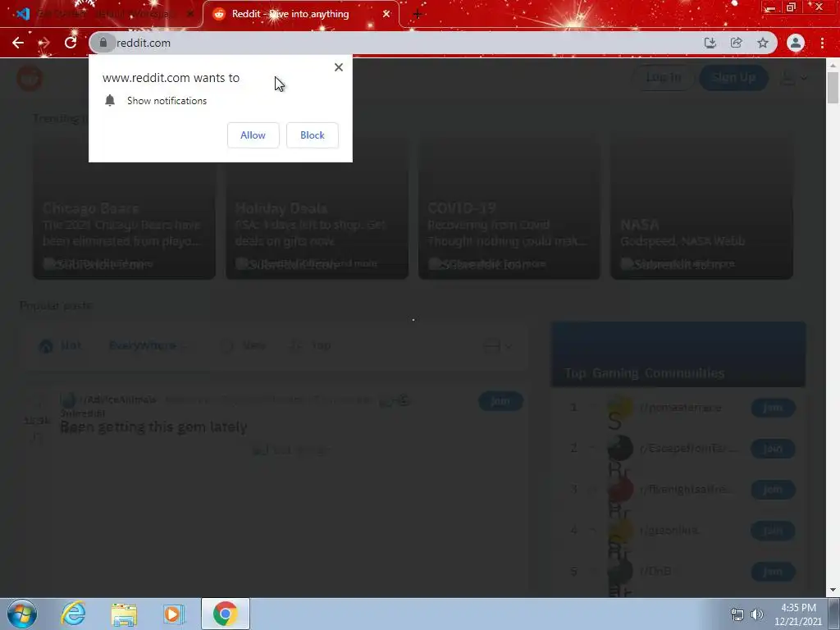Viewport: 840px width, 630px height.
Task: Open r/DnD community link
Action: tap(655, 572)
